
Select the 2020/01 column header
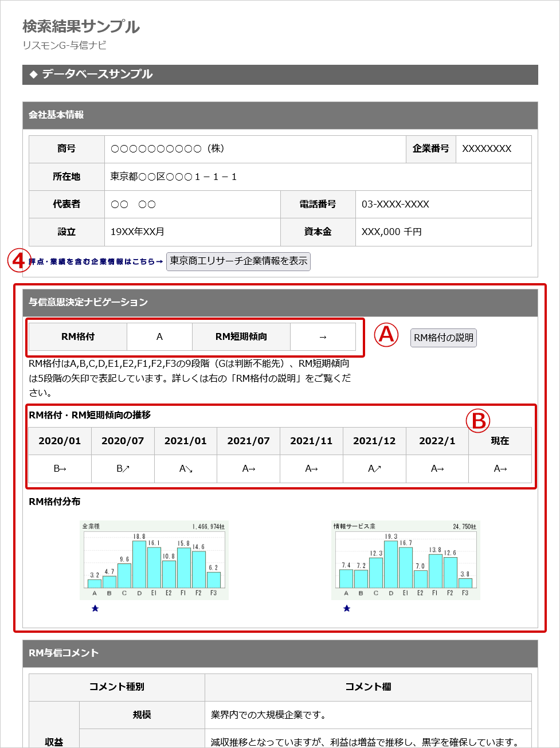(60, 441)
